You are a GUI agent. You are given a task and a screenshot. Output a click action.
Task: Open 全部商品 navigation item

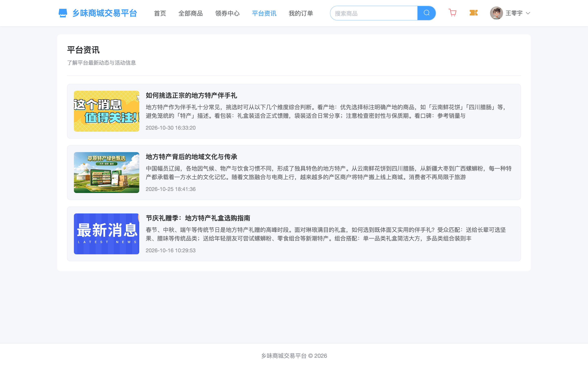190,13
